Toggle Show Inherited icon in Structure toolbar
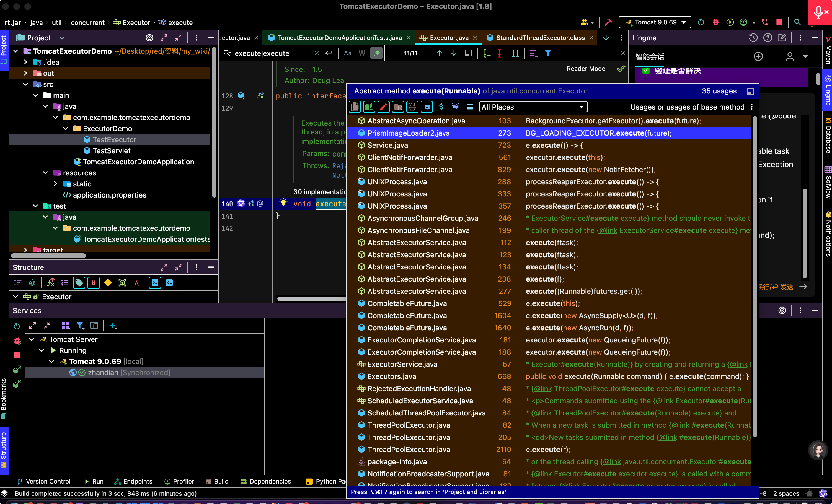Screen dimensions: 832x504 point(50,283)
